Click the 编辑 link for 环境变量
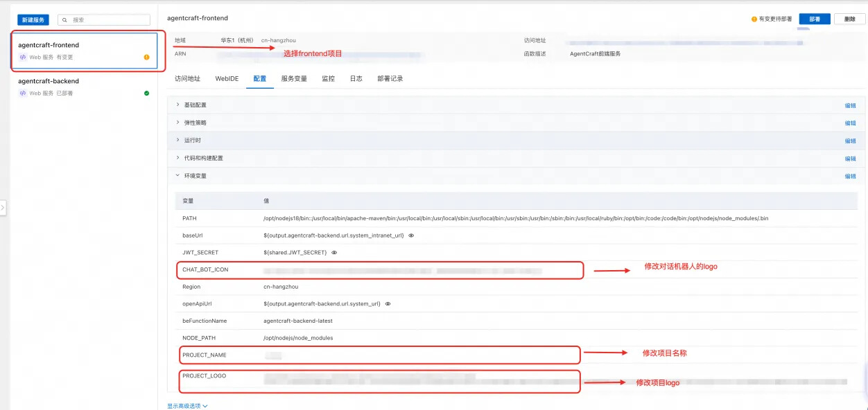This screenshot has width=868, height=410. (850, 176)
